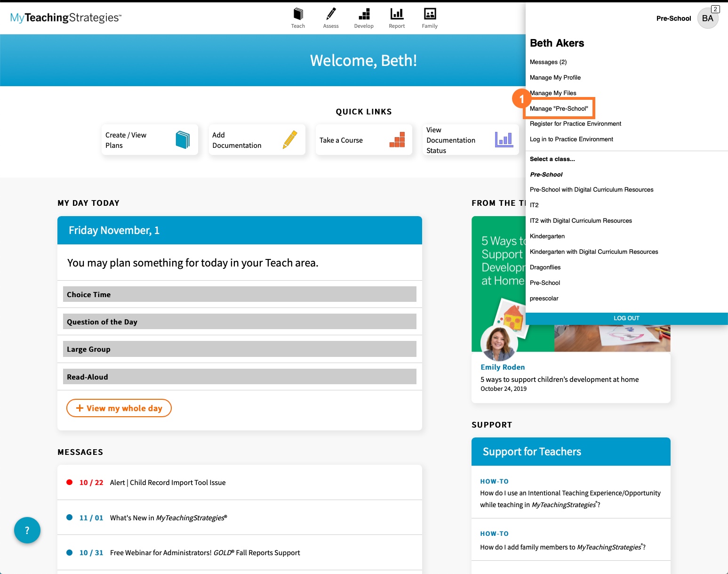Open Messages (2) in profile menu
This screenshot has width=728, height=574.
pyautogui.click(x=548, y=62)
